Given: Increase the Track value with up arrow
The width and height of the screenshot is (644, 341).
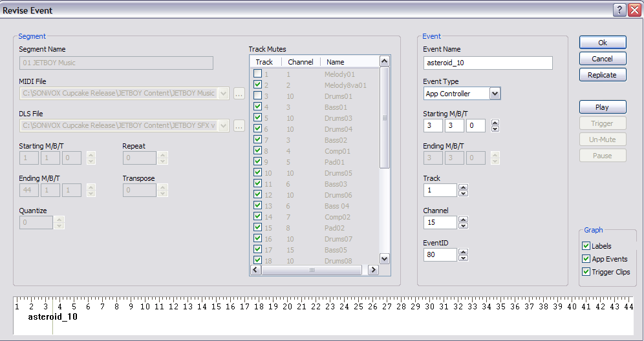Looking at the screenshot, I should point(463,187).
